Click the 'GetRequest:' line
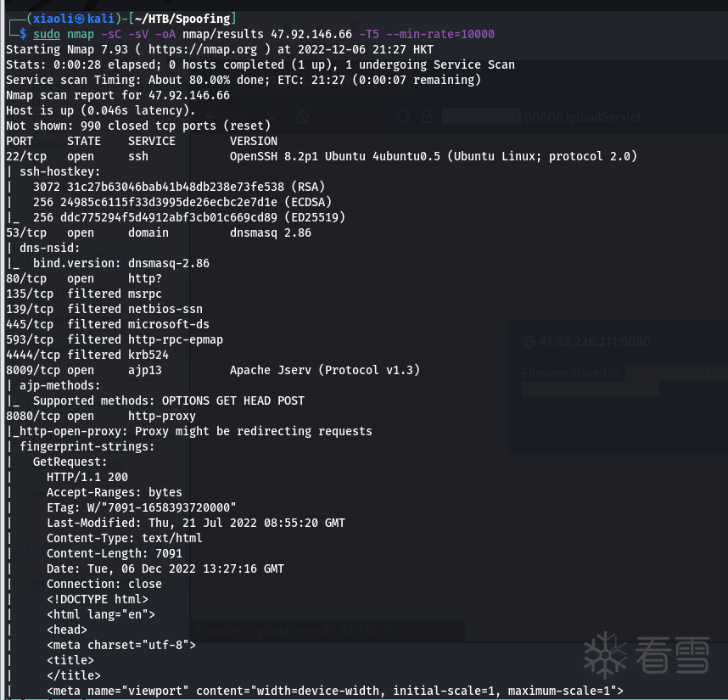Screen dimensions: 728x700 pyautogui.click(x=70, y=462)
